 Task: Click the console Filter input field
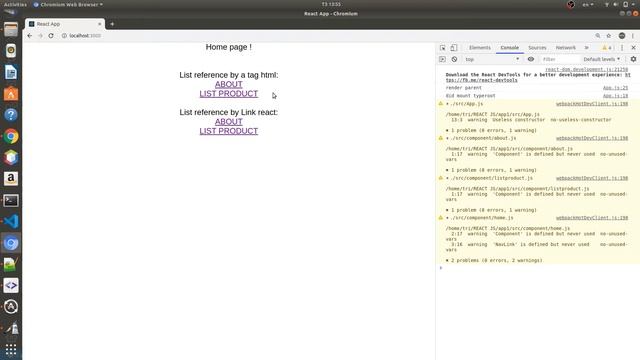coord(560,59)
